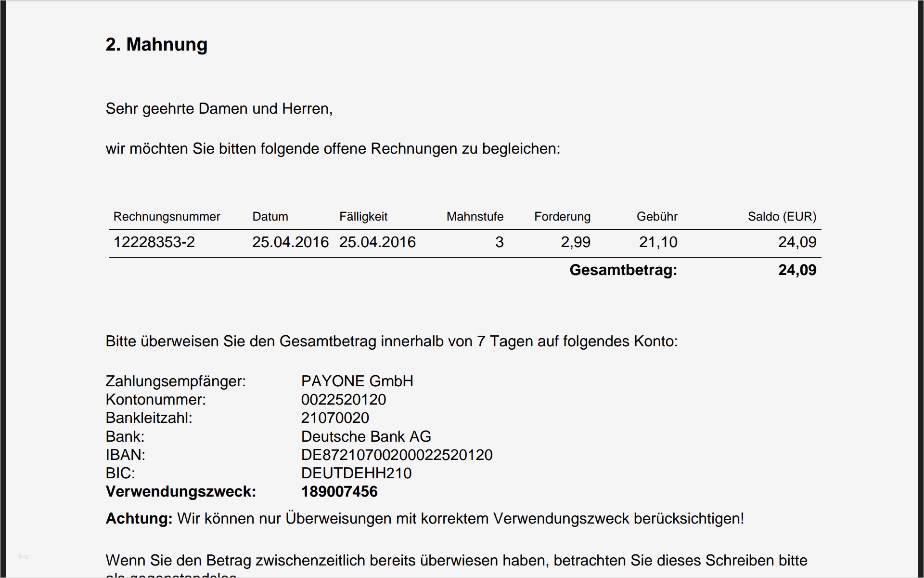Click the Bankleitzahl value 21070020
The image size is (924, 578).
(x=335, y=418)
